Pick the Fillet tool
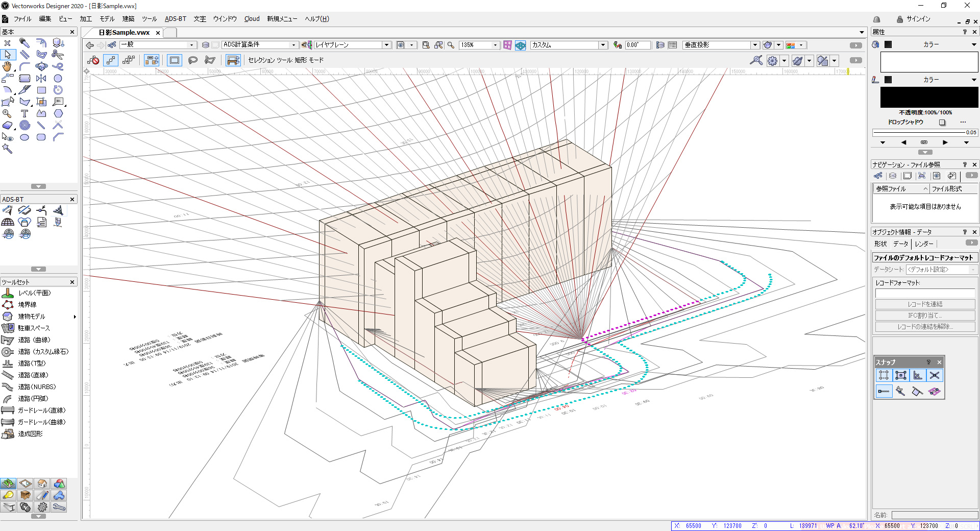The image size is (980, 531). tap(24, 66)
